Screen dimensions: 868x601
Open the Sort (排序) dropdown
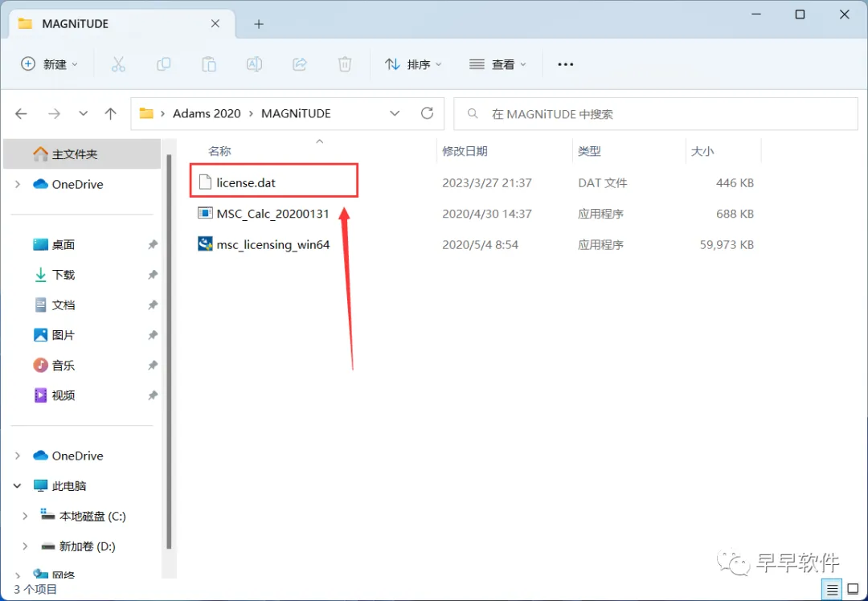[414, 64]
